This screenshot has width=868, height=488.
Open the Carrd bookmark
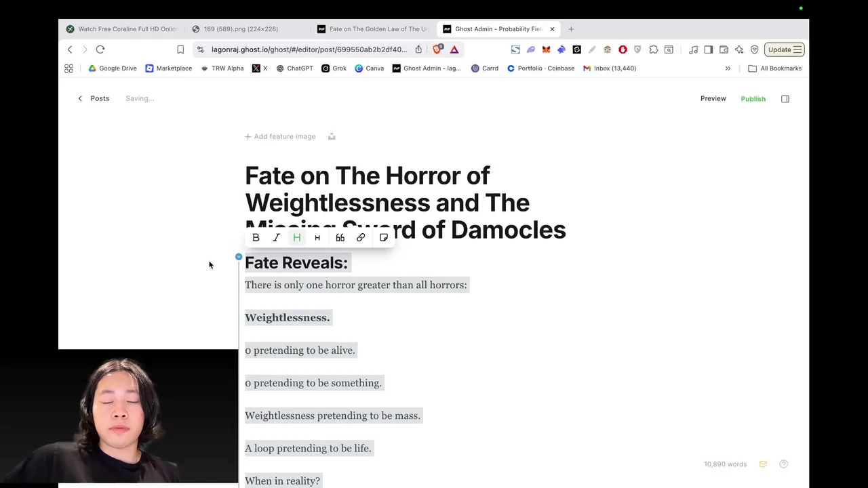click(485, 68)
